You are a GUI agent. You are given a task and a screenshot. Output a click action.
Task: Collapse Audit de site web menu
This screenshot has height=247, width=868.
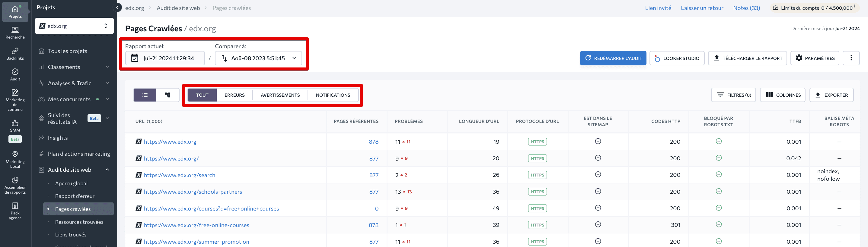(74, 170)
